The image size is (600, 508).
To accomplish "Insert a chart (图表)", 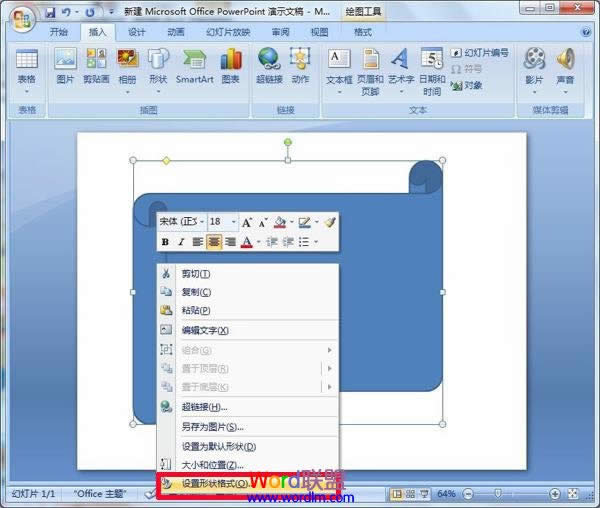I will tap(231, 66).
